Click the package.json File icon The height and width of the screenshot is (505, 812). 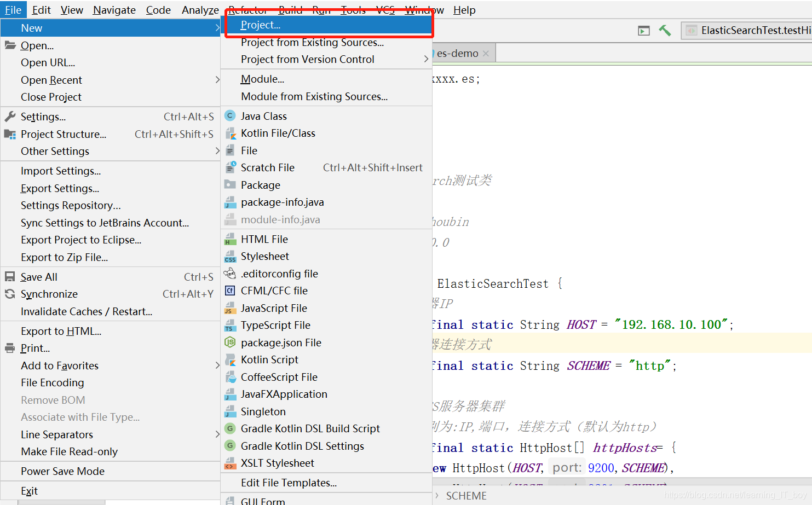click(231, 343)
